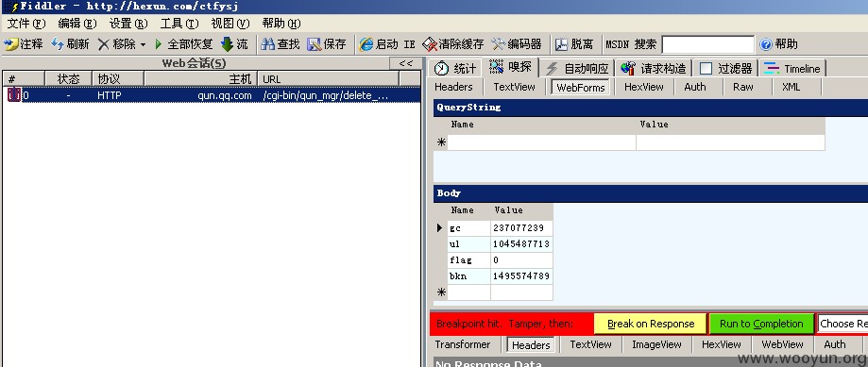Click the Run to Completion button
Screen dimensions: 868x367
point(761,324)
